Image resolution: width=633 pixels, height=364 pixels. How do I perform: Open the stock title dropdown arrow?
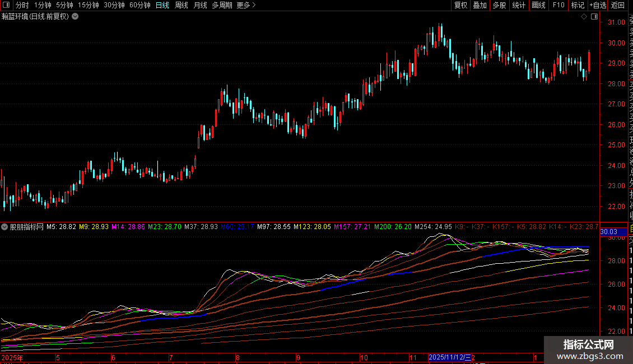(75, 17)
